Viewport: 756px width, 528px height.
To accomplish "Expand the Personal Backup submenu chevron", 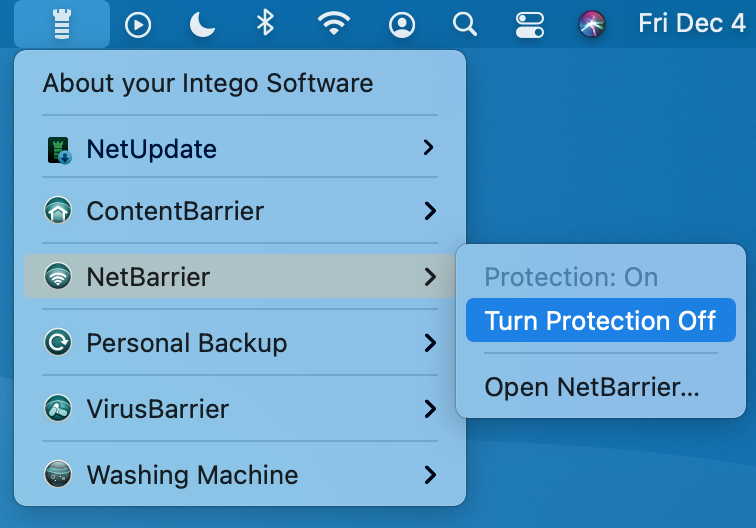I will click(430, 343).
